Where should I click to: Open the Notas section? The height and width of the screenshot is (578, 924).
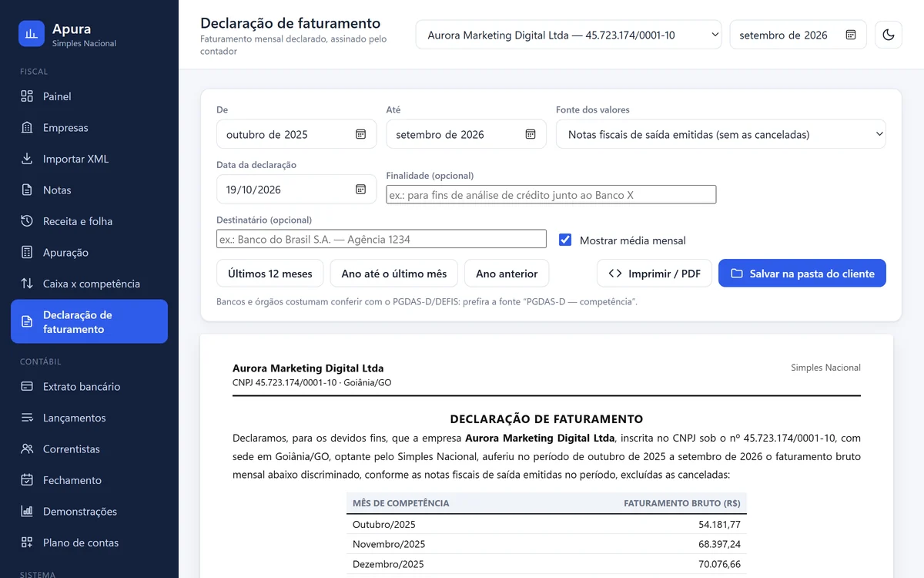(89, 190)
